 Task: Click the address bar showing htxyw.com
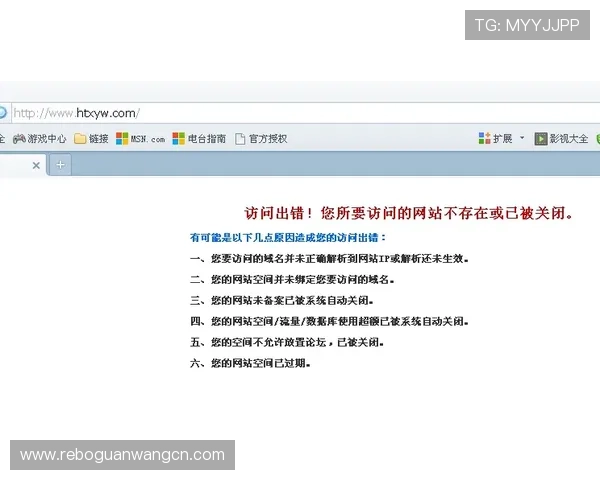(x=305, y=113)
